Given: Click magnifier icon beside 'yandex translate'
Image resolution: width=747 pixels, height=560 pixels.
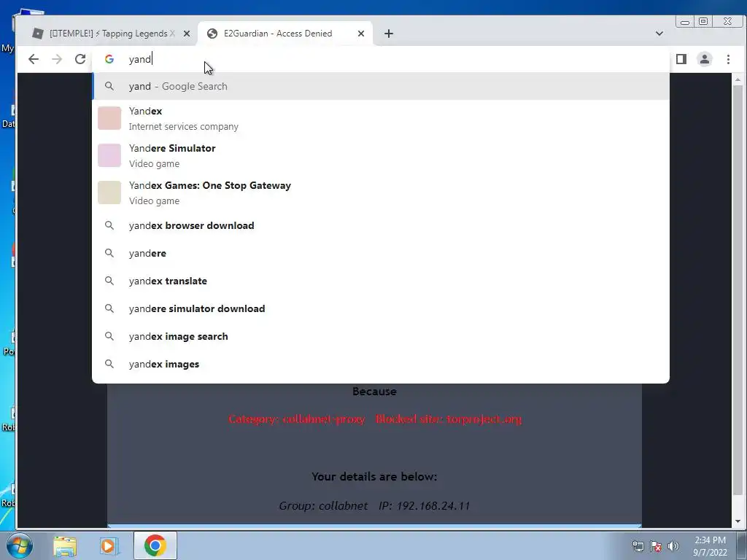Looking at the screenshot, I should tap(109, 281).
